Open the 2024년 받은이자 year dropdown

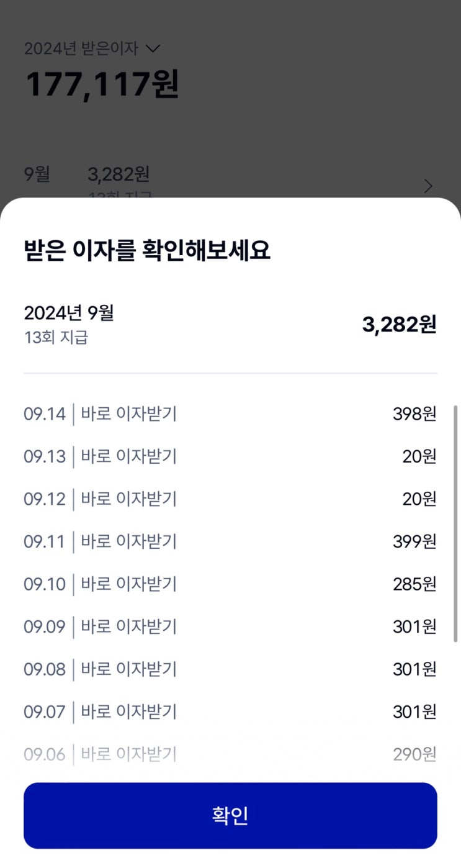[92, 48]
